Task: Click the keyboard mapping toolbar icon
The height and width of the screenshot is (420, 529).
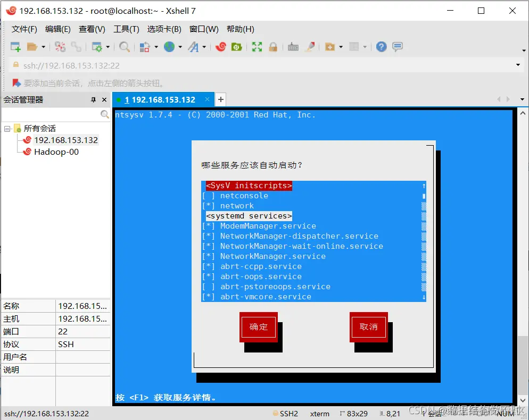Action: pos(293,47)
